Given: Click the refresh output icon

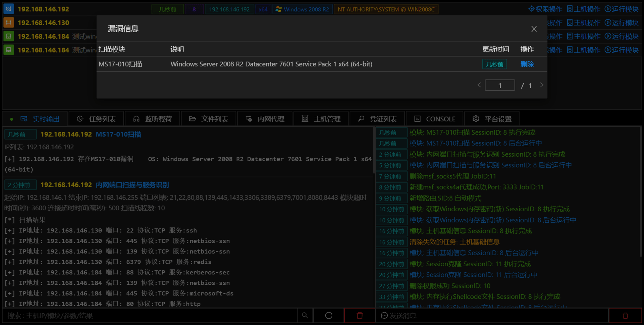Looking at the screenshot, I should (329, 316).
